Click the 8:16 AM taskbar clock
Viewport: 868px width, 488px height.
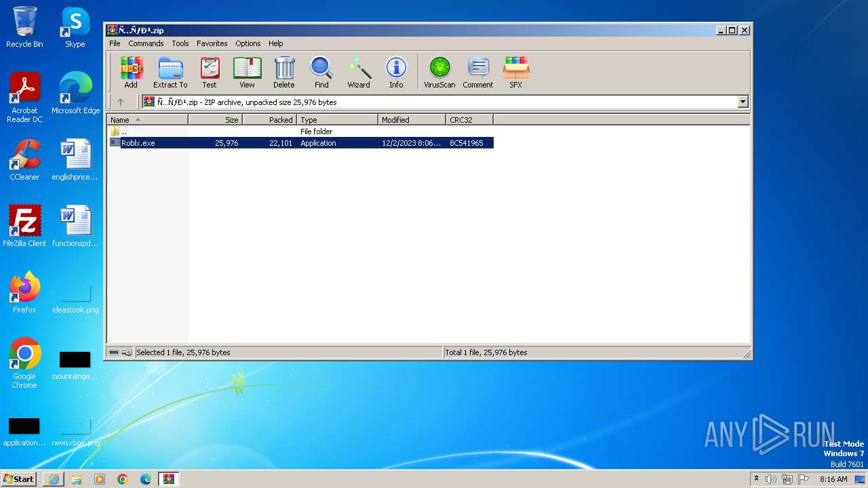(x=833, y=479)
